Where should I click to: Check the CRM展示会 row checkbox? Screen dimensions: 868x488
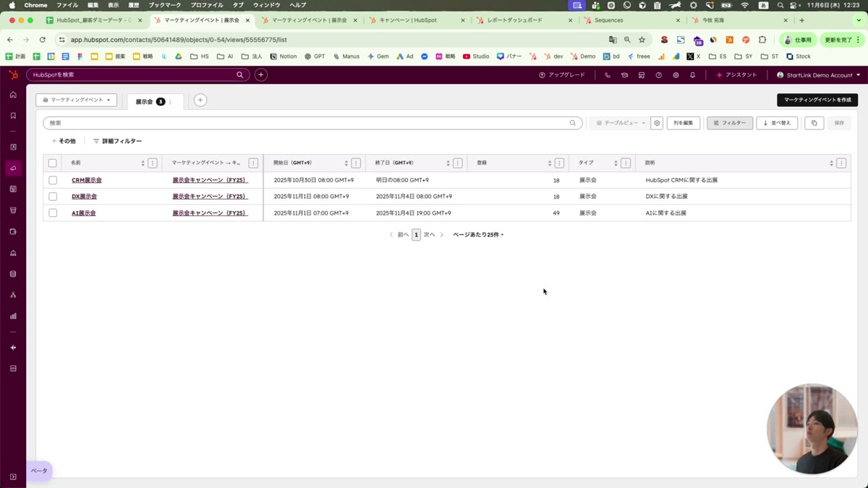pos(53,180)
